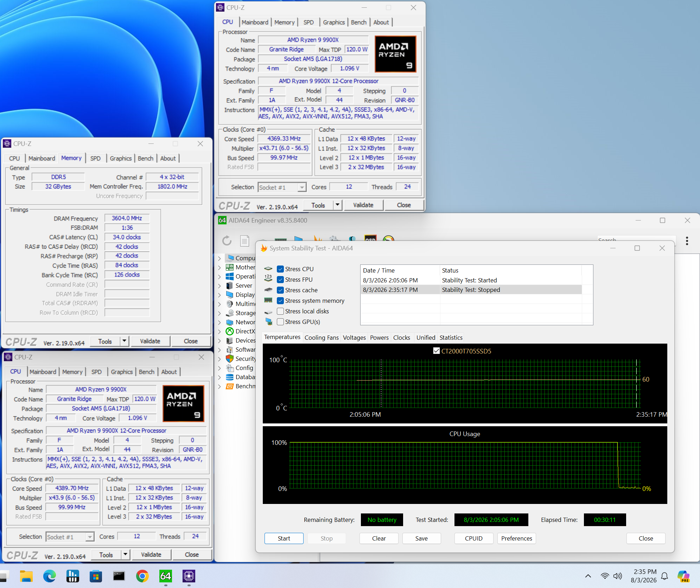Expand the Storage tree node

click(x=219, y=313)
